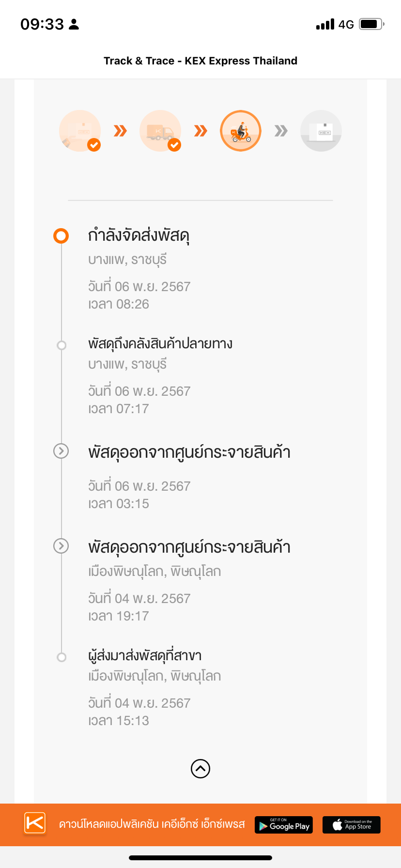This screenshot has height=868, width=401.
Task: Tap the grey delivered-box step icon
Action: pos(321,131)
